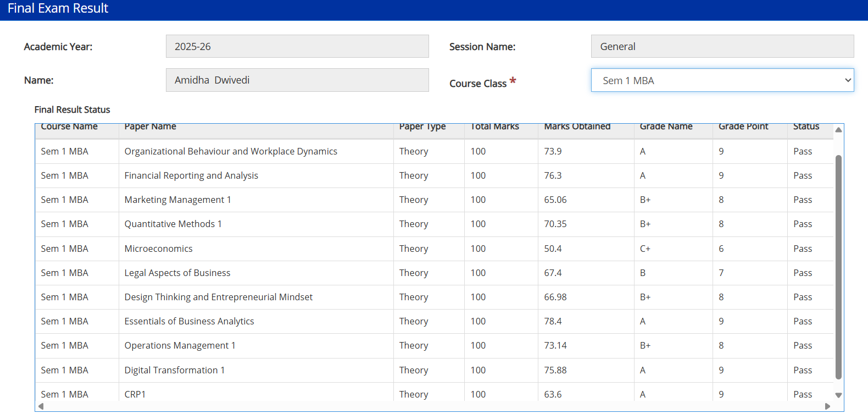Click the Name field showing Amidha Dwivedi

297,80
